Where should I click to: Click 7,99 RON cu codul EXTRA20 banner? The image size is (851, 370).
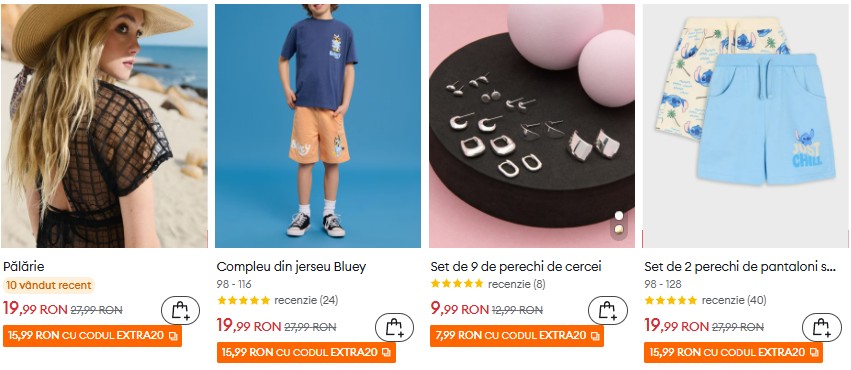tap(517, 336)
